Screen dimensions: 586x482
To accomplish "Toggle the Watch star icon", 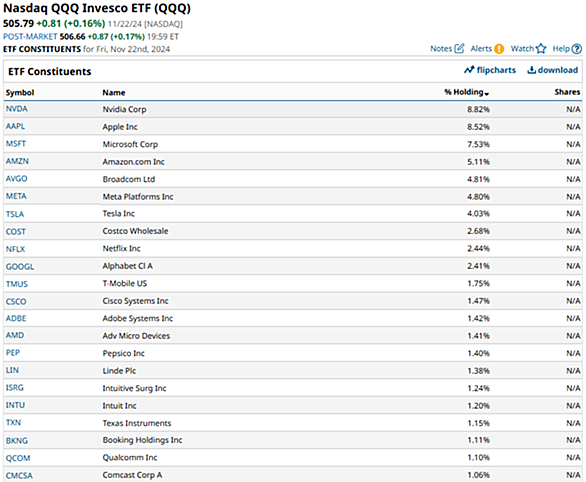I will point(541,49).
